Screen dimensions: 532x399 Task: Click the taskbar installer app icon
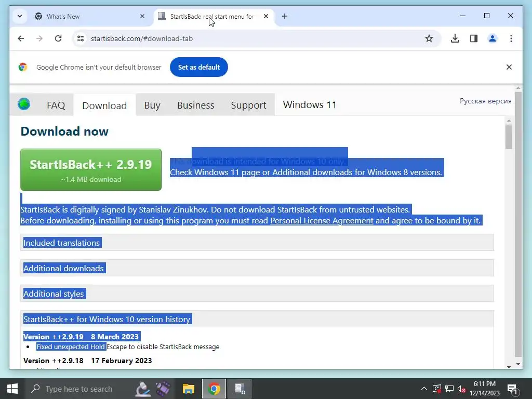pos(240,389)
